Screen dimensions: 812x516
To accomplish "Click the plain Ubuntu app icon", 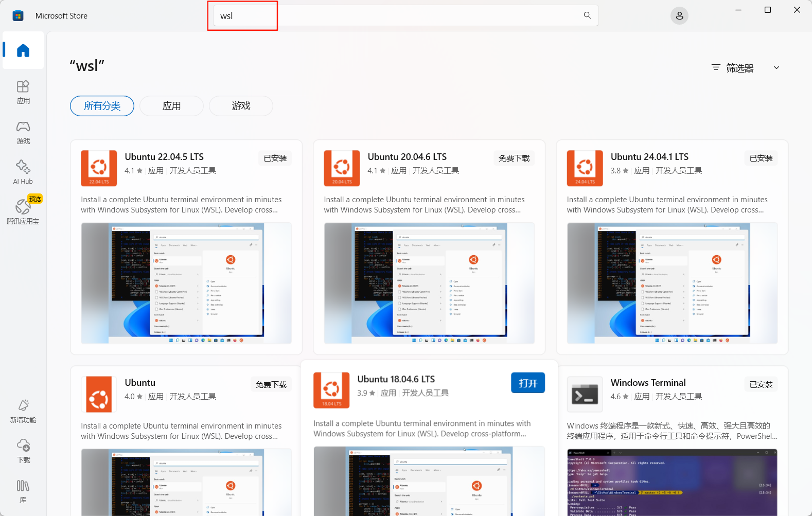I will [99, 395].
